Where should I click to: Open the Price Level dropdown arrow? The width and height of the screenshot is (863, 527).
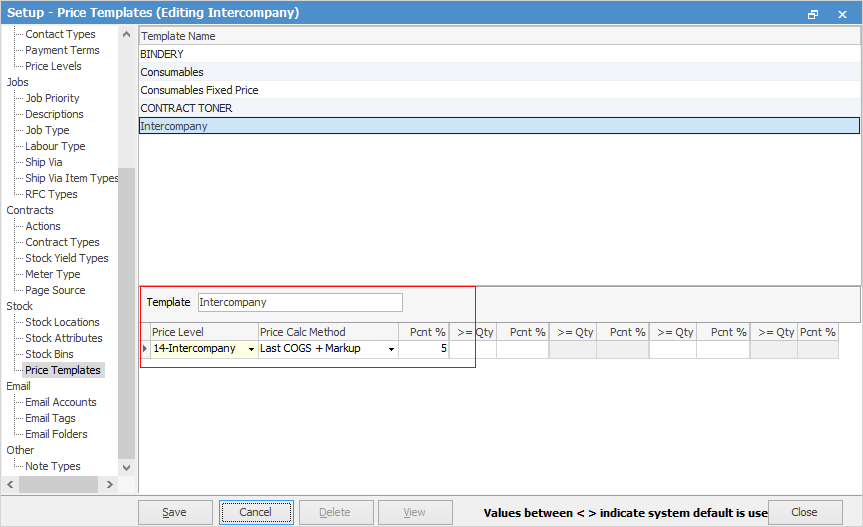pyautogui.click(x=251, y=349)
